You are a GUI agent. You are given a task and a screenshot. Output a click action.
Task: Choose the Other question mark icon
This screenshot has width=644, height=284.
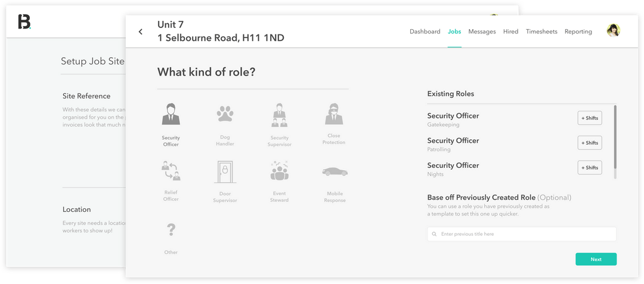(x=171, y=230)
